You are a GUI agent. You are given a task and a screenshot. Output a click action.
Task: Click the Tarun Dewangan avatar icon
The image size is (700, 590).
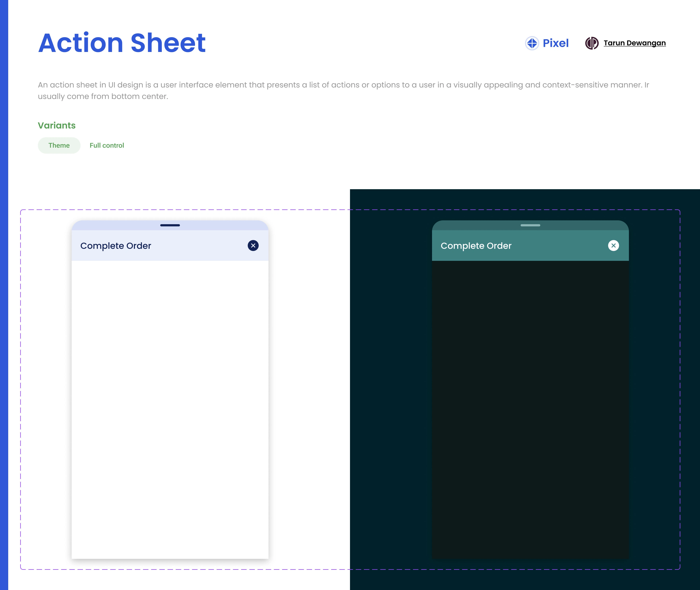[x=592, y=43]
